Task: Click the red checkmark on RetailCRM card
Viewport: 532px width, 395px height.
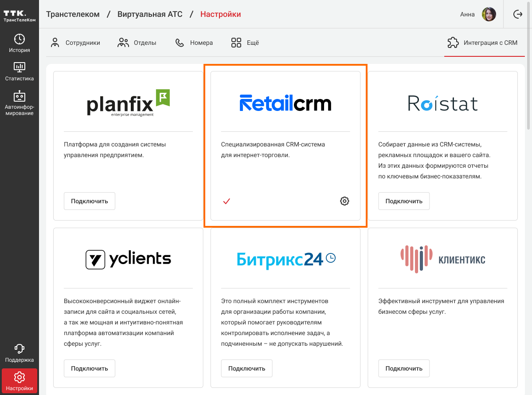Action: coord(227,201)
